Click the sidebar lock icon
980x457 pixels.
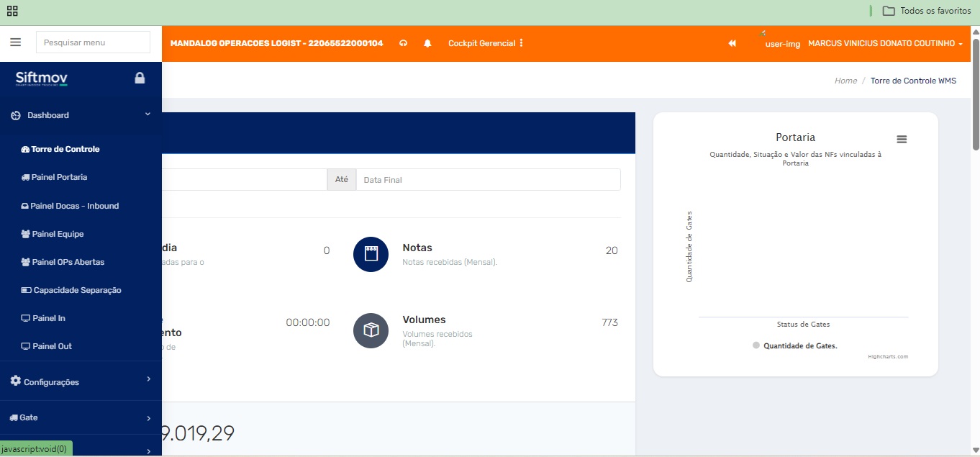click(x=140, y=78)
